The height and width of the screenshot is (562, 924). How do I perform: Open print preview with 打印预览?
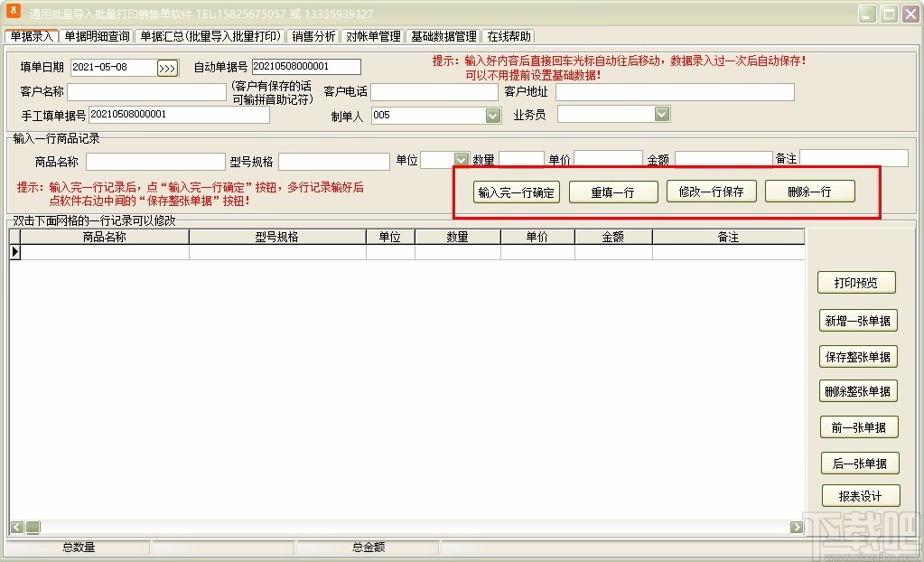(856, 282)
